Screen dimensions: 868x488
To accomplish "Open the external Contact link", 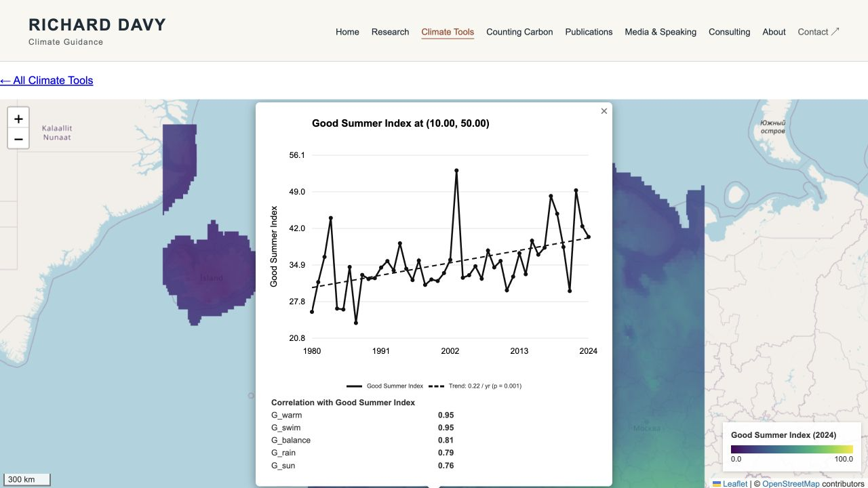I will [818, 32].
